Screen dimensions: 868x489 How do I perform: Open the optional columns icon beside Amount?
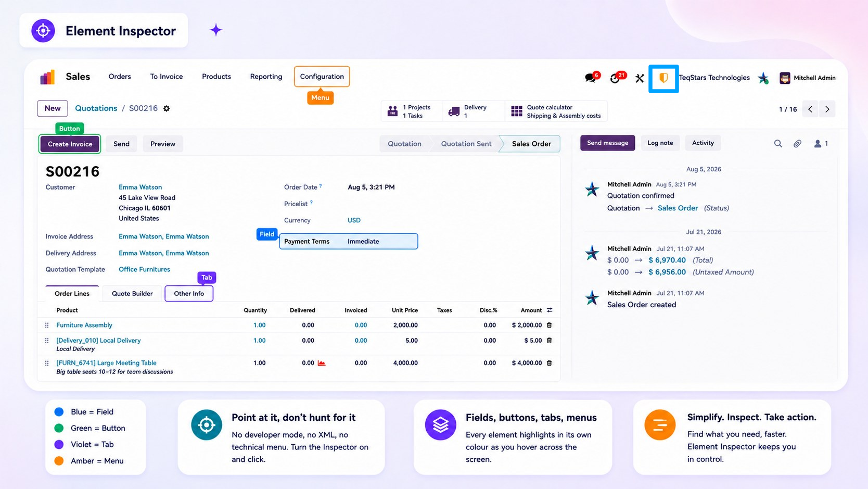click(x=550, y=310)
